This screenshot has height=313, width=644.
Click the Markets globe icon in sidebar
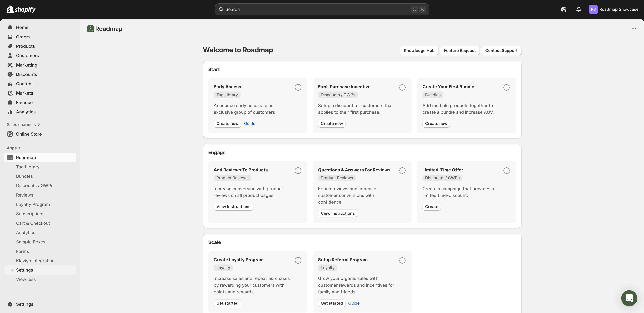pyautogui.click(x=10, y=93)
